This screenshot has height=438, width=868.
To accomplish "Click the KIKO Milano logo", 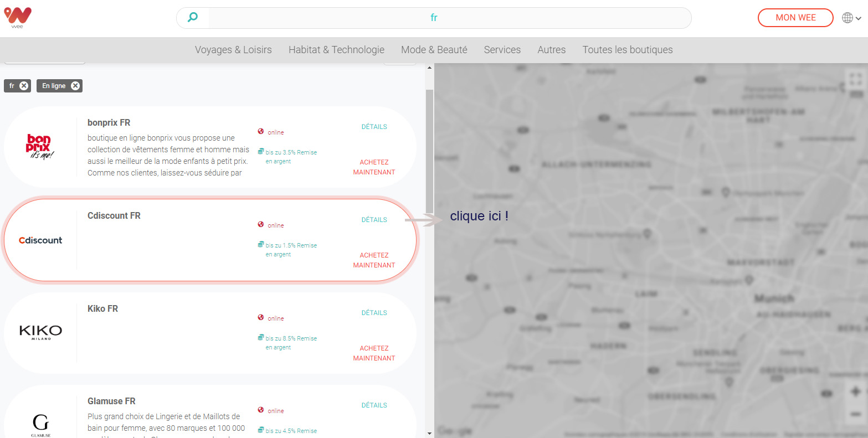I will [40, 332].
